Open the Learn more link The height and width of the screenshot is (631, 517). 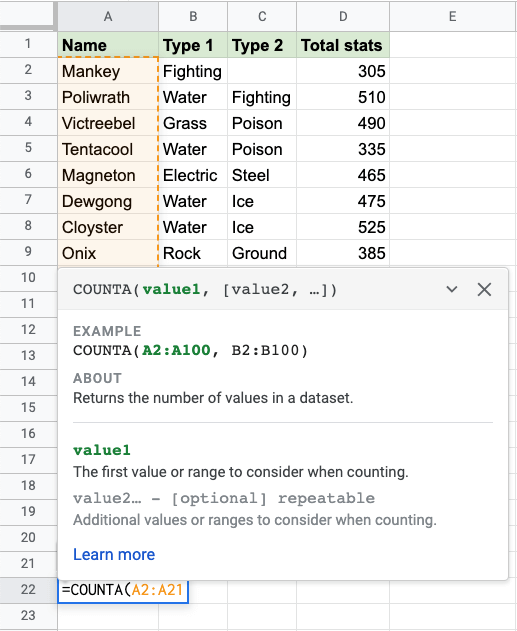pos(114,555)
